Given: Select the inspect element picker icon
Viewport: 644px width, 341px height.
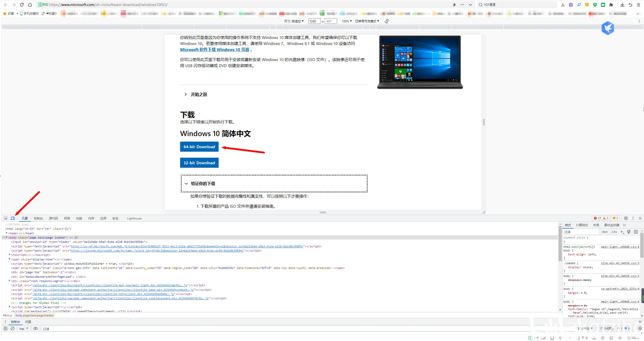Looking at the screenshot, I should click(x=6, y=219).
